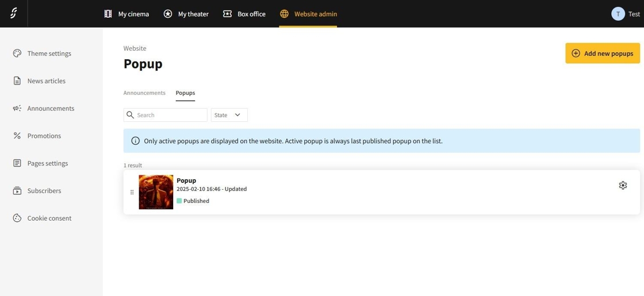
Task: Click the Add new popups button
Action: (602, 53)
